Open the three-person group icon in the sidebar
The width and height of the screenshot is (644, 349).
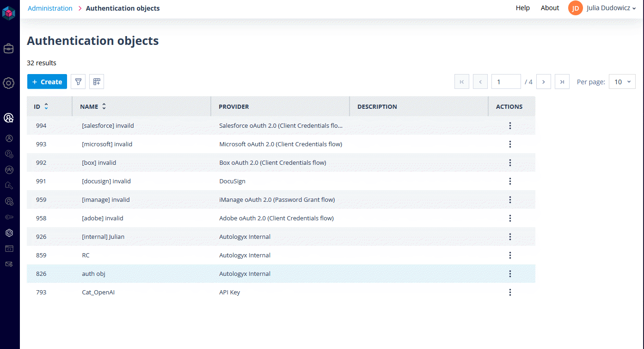(9, 170)
